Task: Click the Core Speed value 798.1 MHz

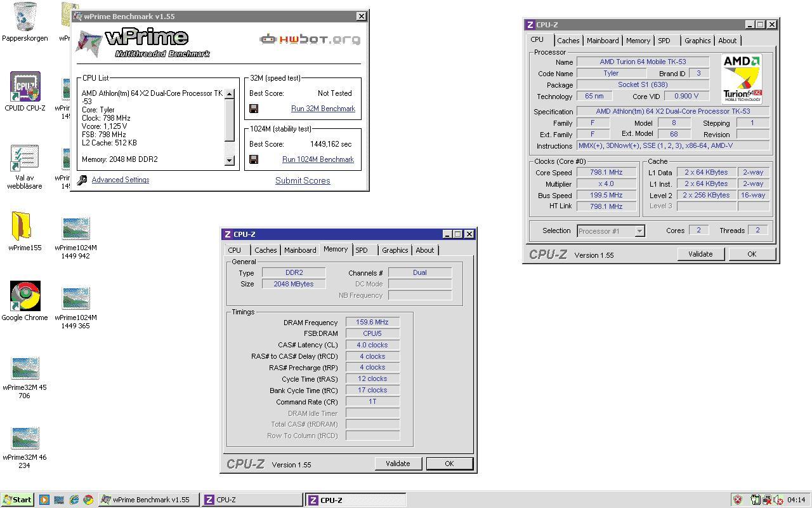Action: pyautogui.click(x=606, y=173)
